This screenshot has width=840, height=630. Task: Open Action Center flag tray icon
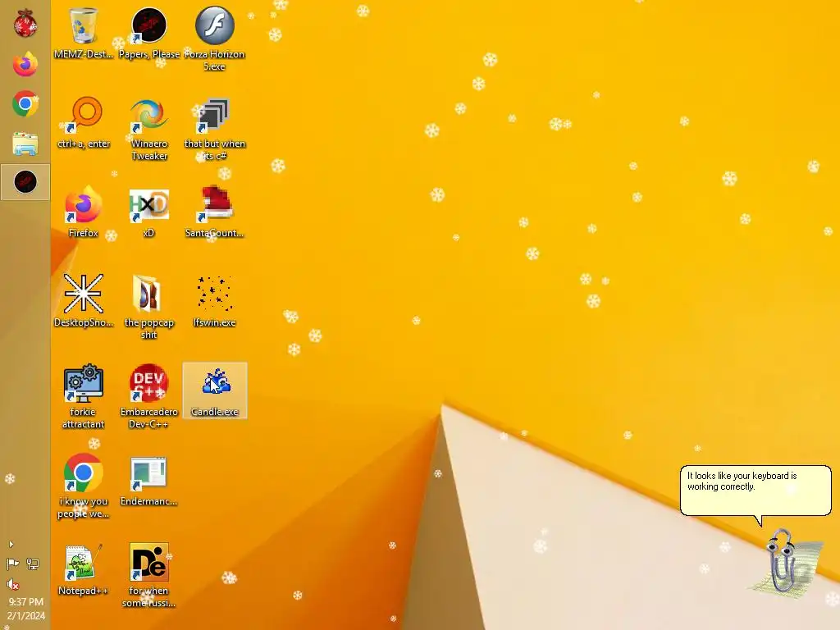pyautogui.click(x=12, y=564)
